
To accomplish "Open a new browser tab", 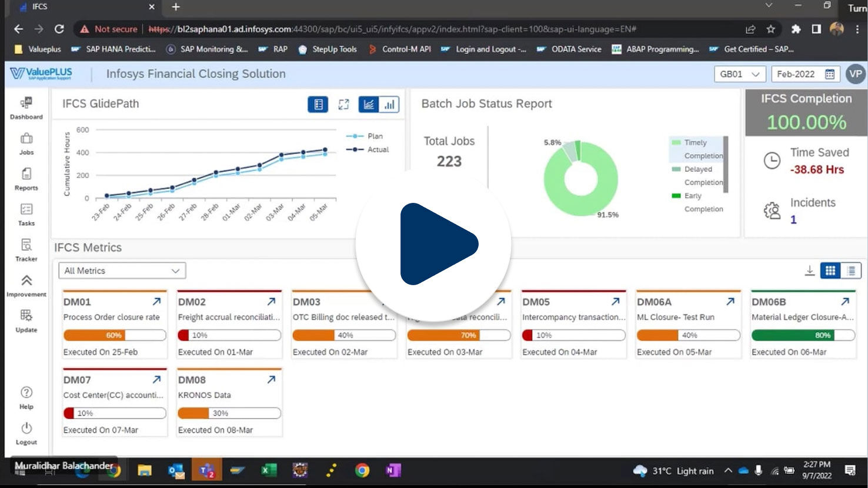I will tap(175, 7).
